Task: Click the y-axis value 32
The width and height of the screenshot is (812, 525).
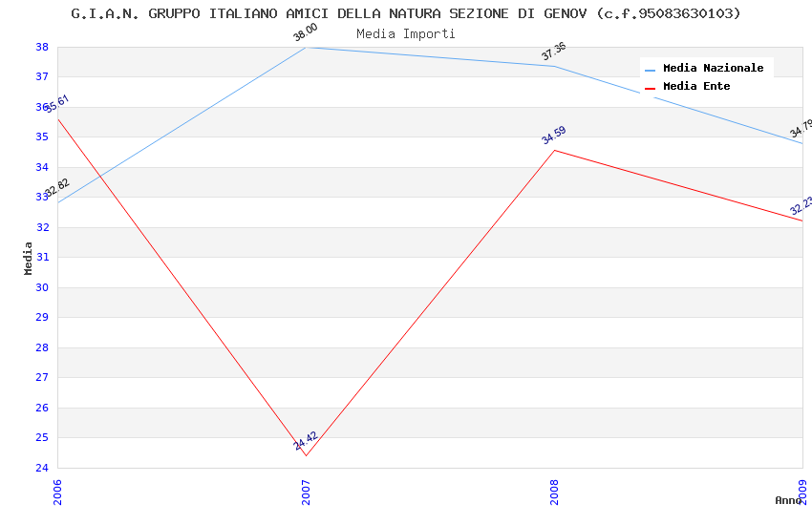Action: (x=42, y=227)
